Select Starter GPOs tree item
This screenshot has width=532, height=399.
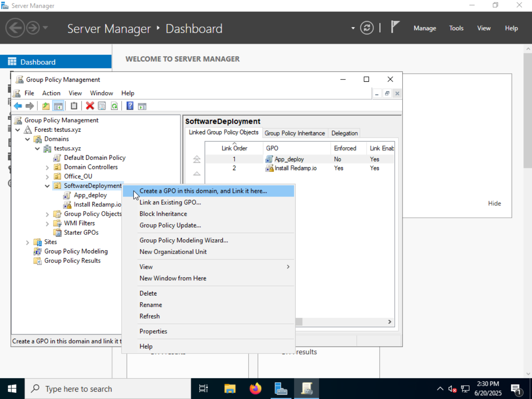pos(81,233)
